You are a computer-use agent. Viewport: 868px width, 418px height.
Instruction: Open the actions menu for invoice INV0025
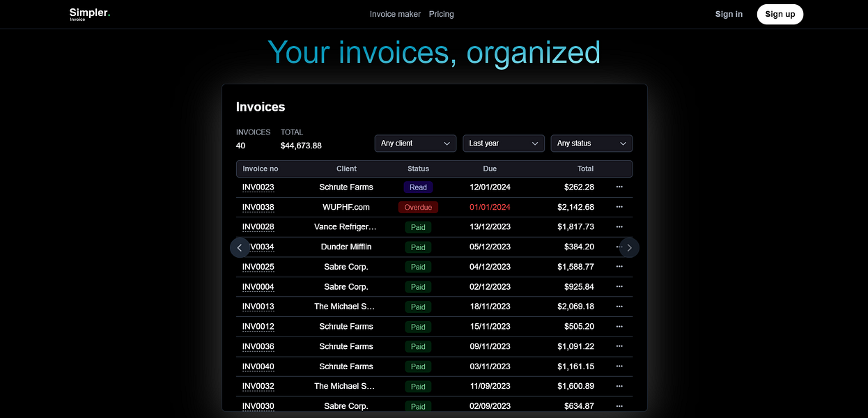pos(619,266)
